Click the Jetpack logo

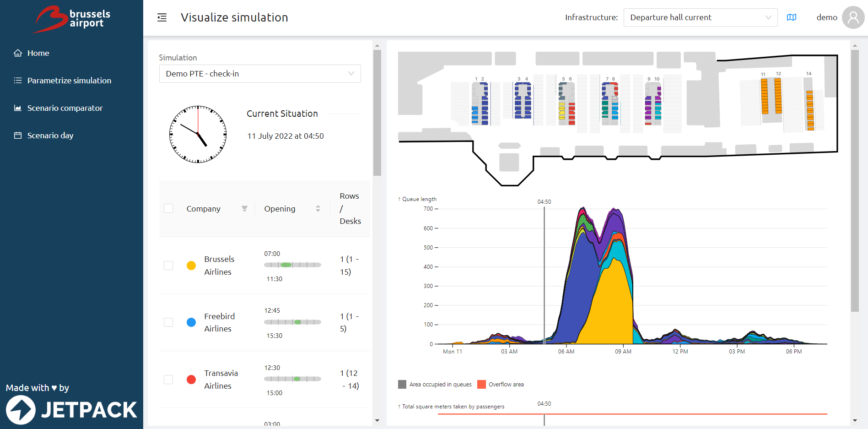point(71,409)
